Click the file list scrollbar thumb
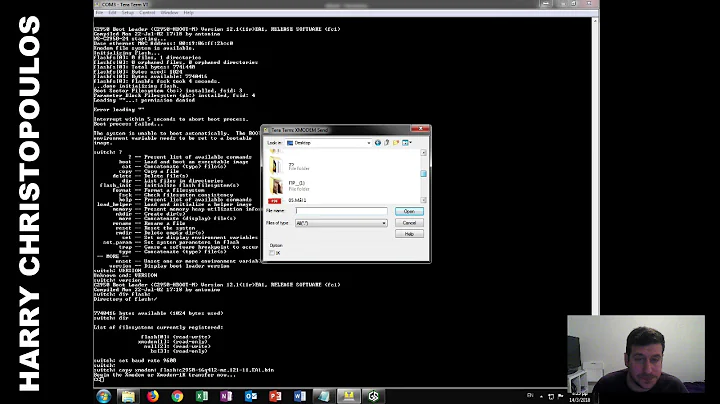This screenshot has width=720, height=404. pyautogui.click(x=423, y=174)
